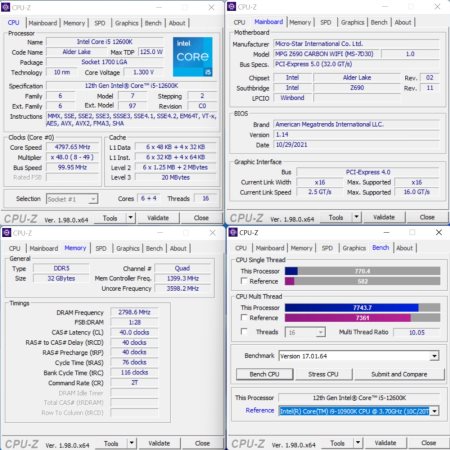Click motherboard Model MPG Z690 CARBON WIFI field
This screenshot has height=450, width=450.
point(327,54)
